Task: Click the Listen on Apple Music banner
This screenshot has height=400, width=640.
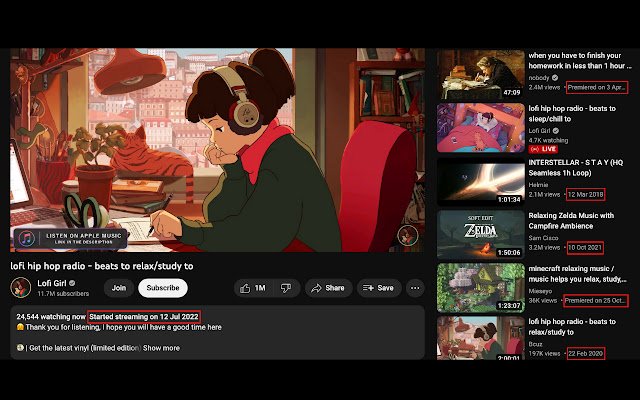Action: tap(71, 238)
